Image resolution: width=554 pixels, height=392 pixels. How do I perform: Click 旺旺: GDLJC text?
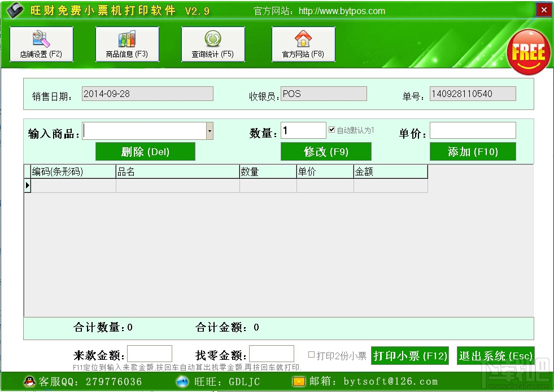pos(227,381)
